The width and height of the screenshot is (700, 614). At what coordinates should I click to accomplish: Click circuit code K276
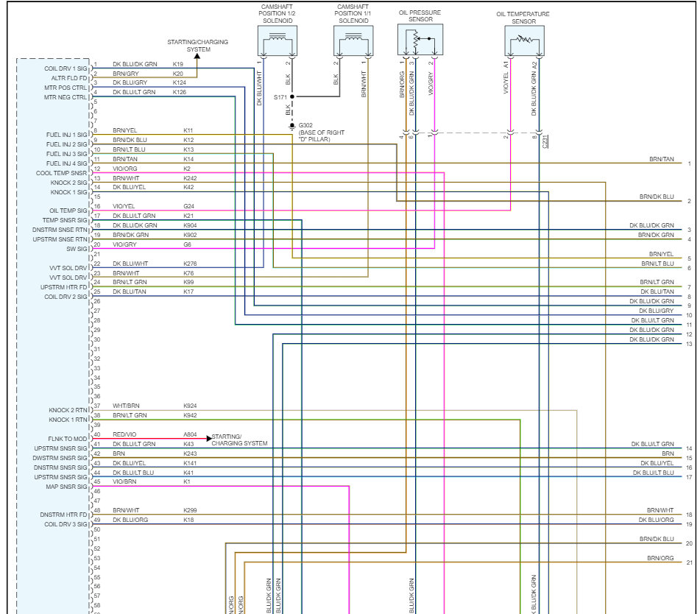(x=190, y=264)
